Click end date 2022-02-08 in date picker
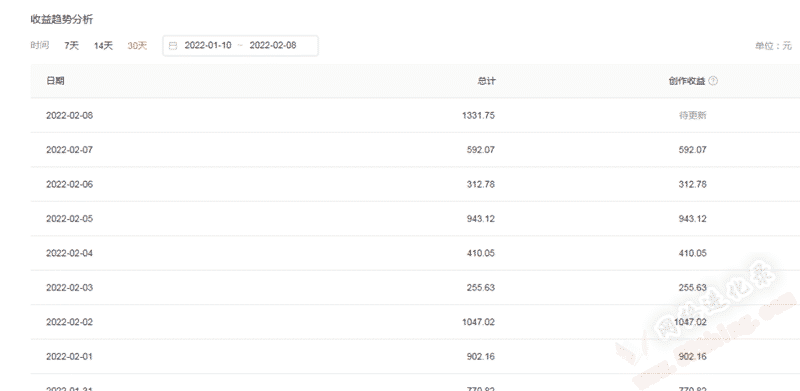 point(273,45)
